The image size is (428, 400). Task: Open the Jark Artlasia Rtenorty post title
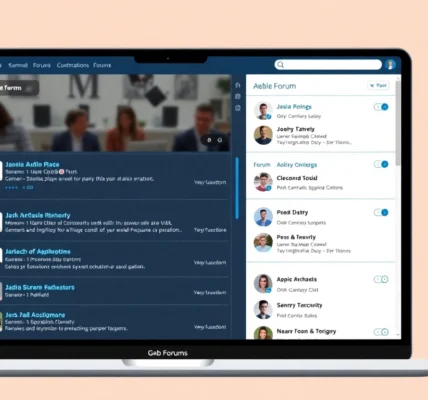pyautogui.click(x=38, y=215)
